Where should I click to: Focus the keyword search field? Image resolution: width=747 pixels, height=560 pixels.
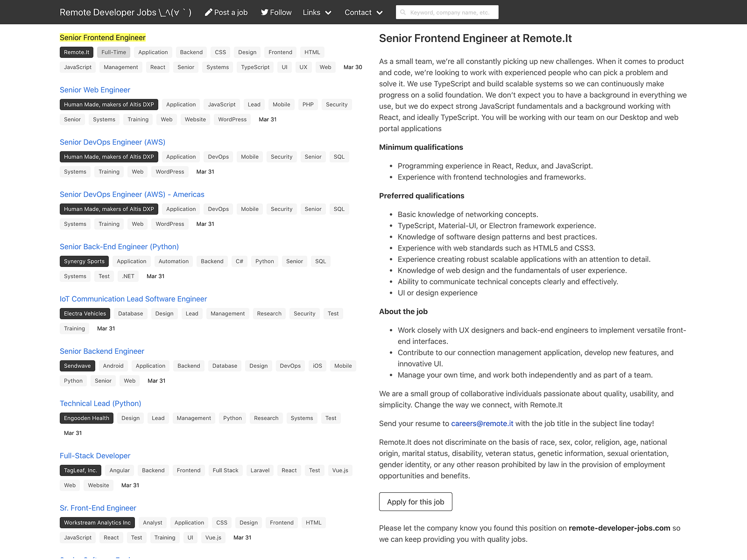447,12
